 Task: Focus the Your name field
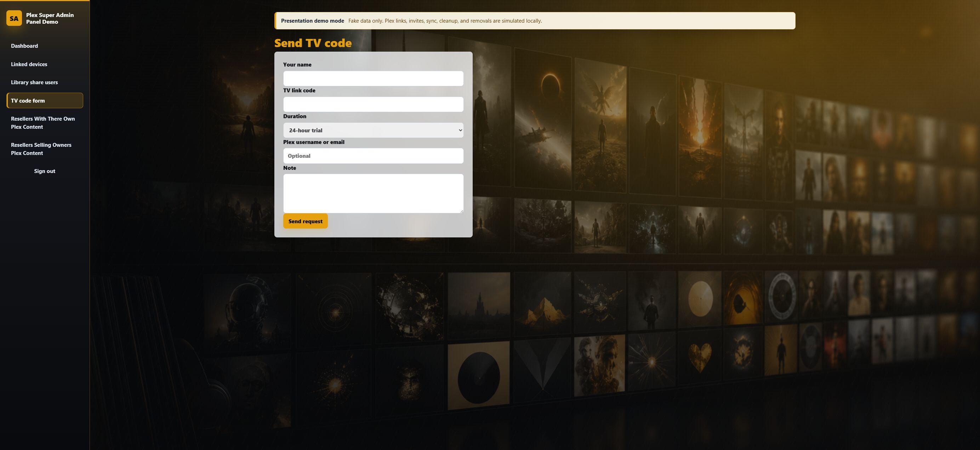(x=373, y=78)
